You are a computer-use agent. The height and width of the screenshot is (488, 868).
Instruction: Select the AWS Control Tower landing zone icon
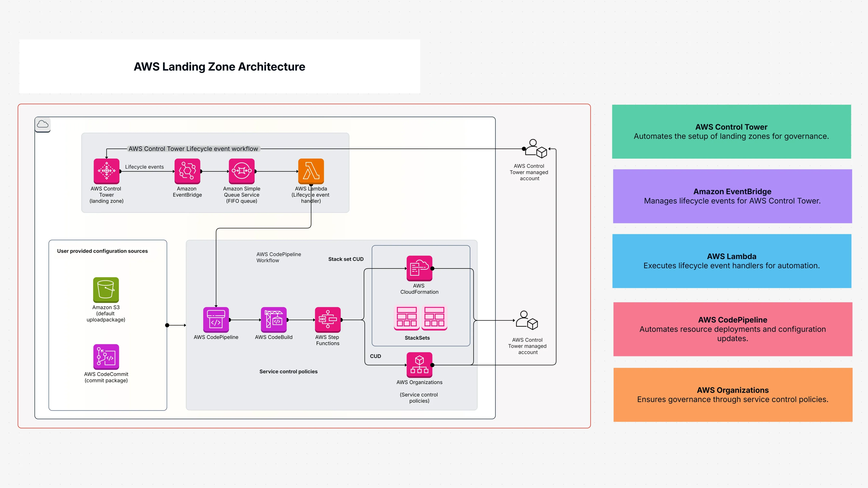[106, 171]
